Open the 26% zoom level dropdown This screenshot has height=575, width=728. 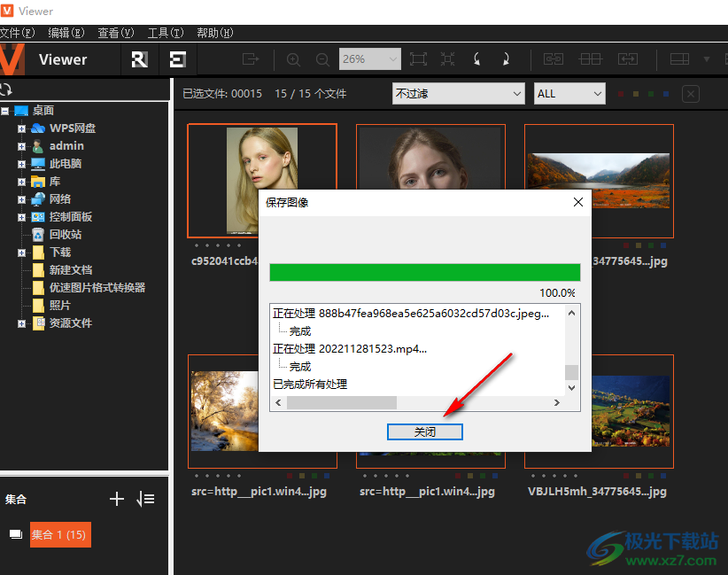[370, 59]
